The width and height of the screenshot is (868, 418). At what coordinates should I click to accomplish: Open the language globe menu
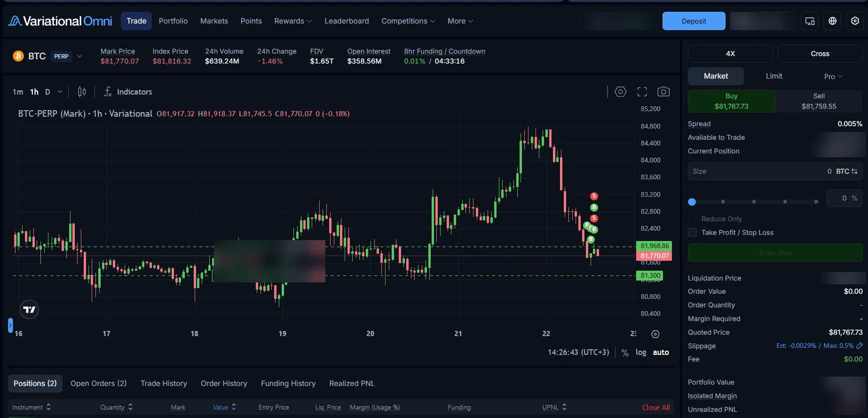[833, 21]
